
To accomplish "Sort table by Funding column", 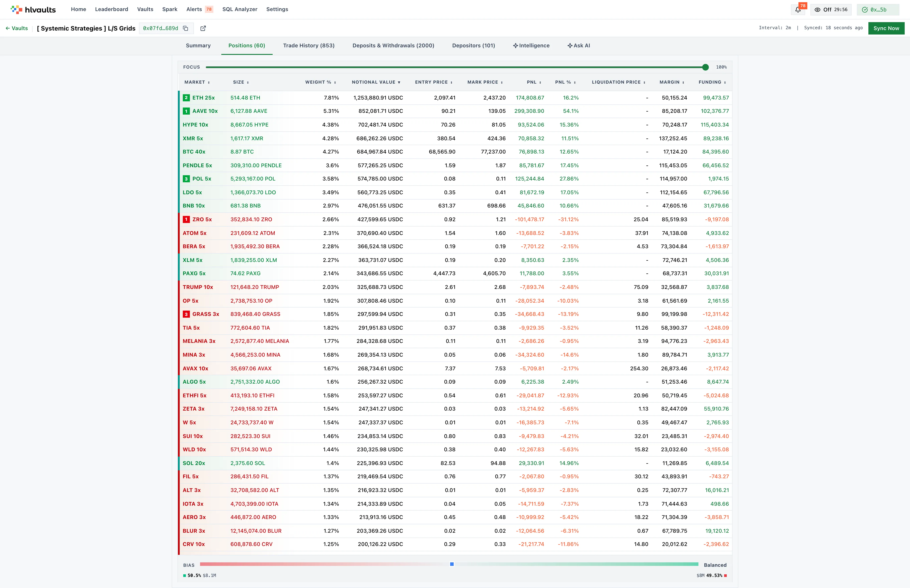I will [x=713, y=82].
